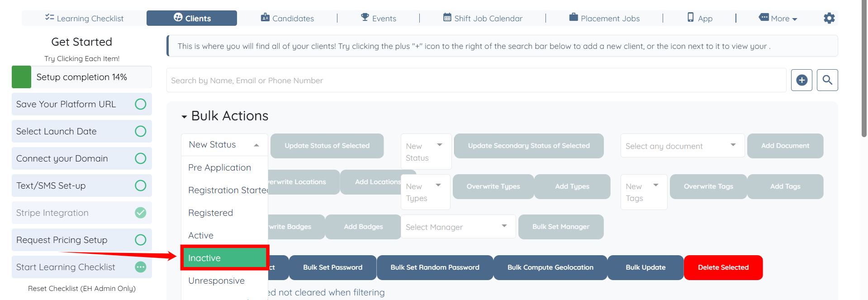Toggle the Stripe Integration checkmark
The width and height of the screenshot is (868, 300).
141,213
